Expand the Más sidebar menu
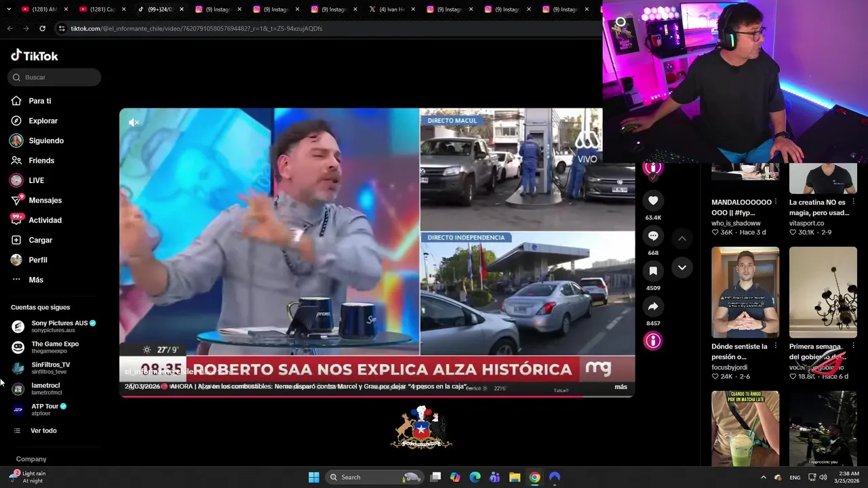This screenshot has width=868, height=488. [27, 280]
